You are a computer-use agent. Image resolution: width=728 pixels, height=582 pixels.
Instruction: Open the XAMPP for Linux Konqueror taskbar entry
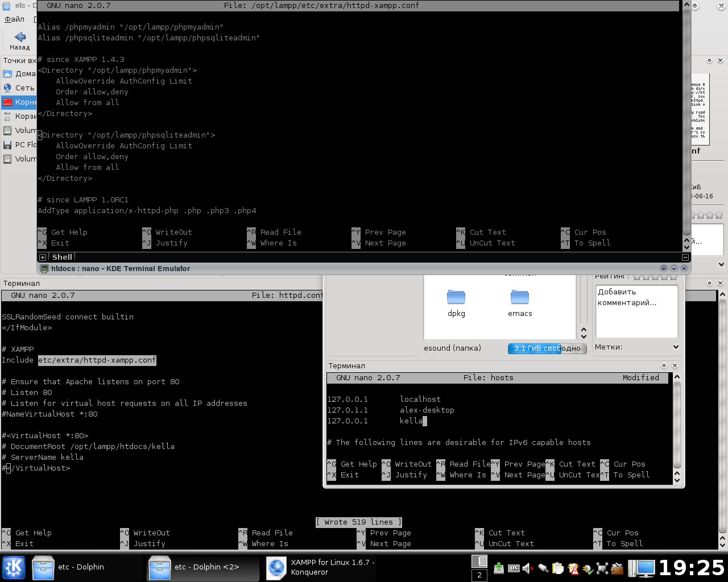[320, 567]
